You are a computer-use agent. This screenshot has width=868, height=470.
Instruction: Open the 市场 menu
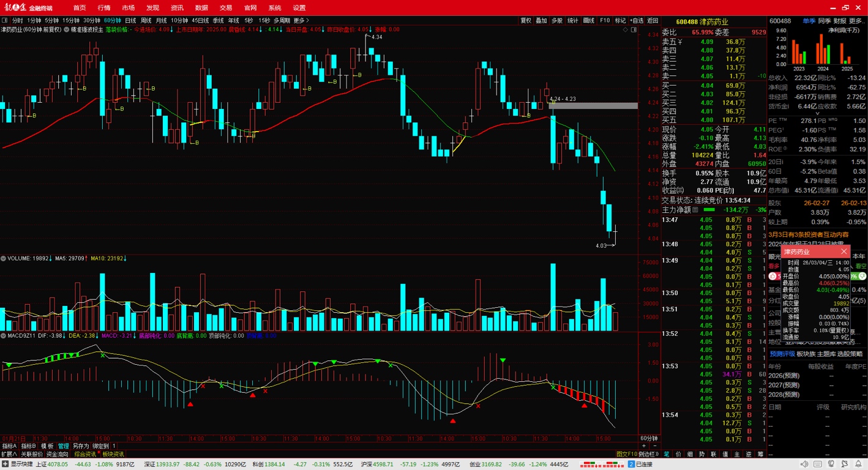coord(128,8)
